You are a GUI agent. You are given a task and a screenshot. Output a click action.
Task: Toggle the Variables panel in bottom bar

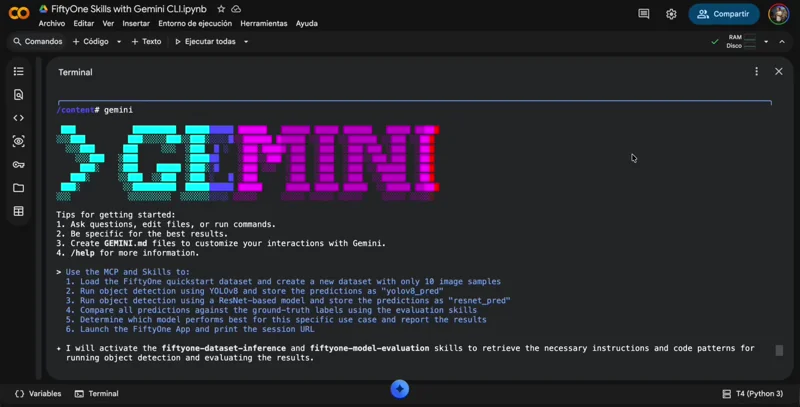(38, 394)
